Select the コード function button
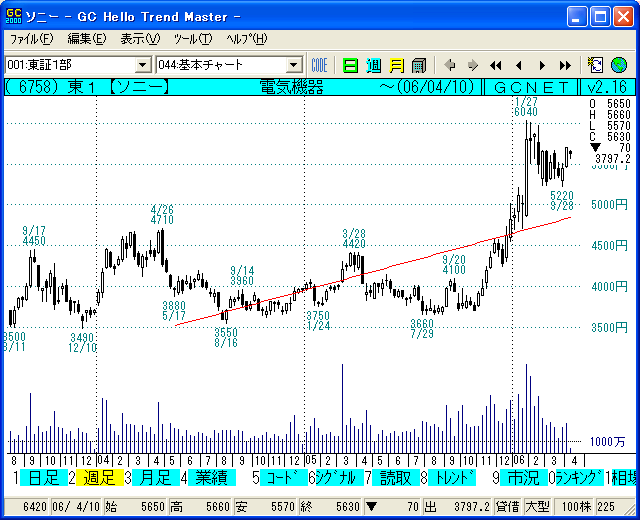Image resolution: width=640 pixels, height=520 pixels. (284, 478)
